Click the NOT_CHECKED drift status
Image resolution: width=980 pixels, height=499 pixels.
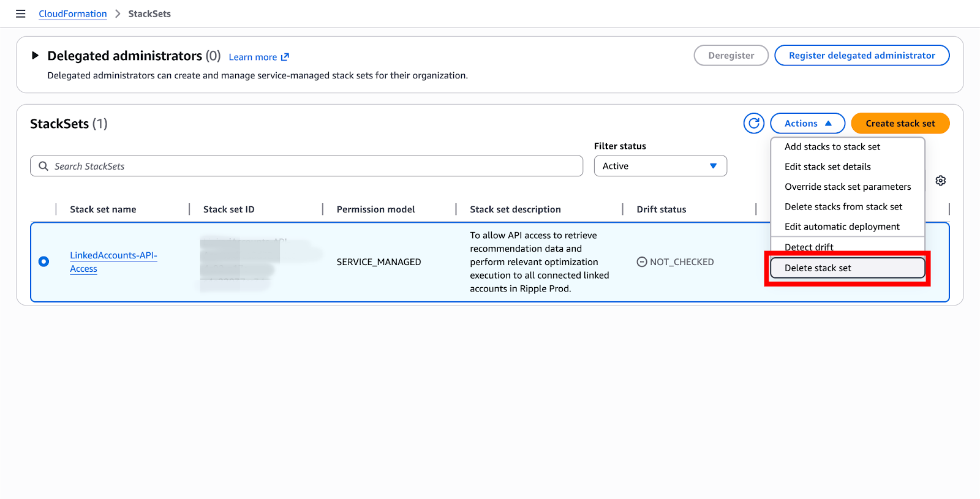tap(675, 262)
